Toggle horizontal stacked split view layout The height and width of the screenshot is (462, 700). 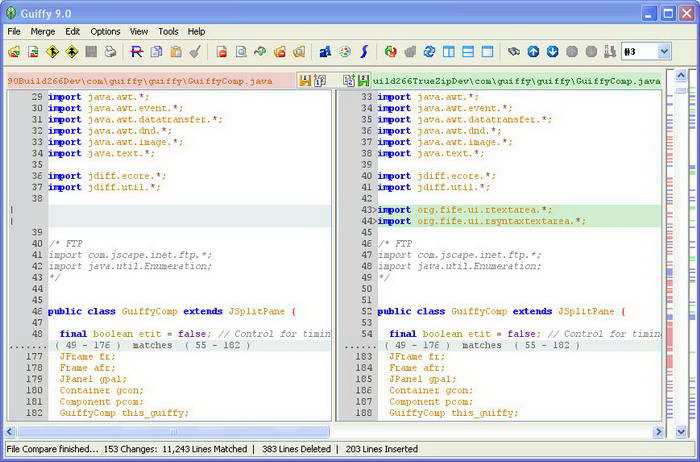[x=468, y=51]
